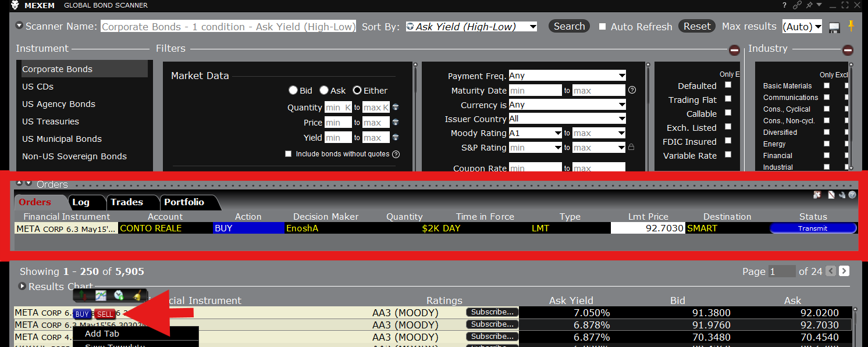Click the icon beside the Yield max field
The image size is (868, 347).
396,138
